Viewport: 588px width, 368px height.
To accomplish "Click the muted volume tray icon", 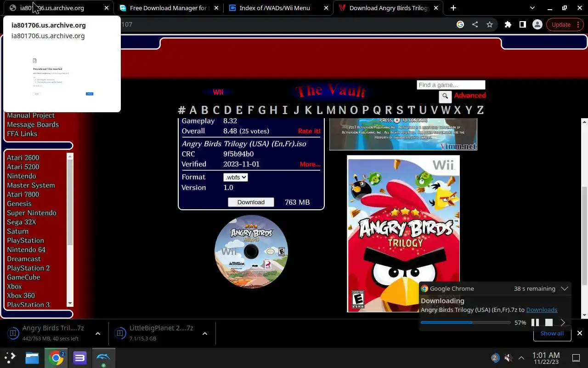I will click(x=508, y=358).
